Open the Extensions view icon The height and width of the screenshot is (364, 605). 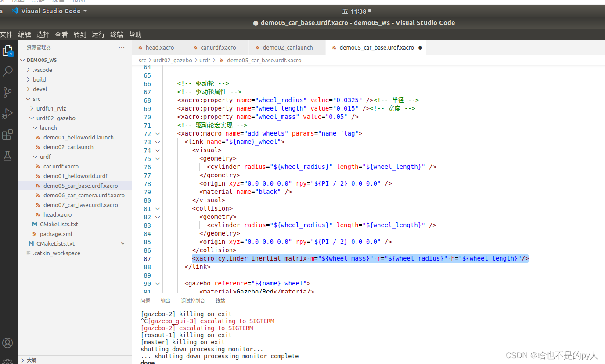(x=7, y=135)
